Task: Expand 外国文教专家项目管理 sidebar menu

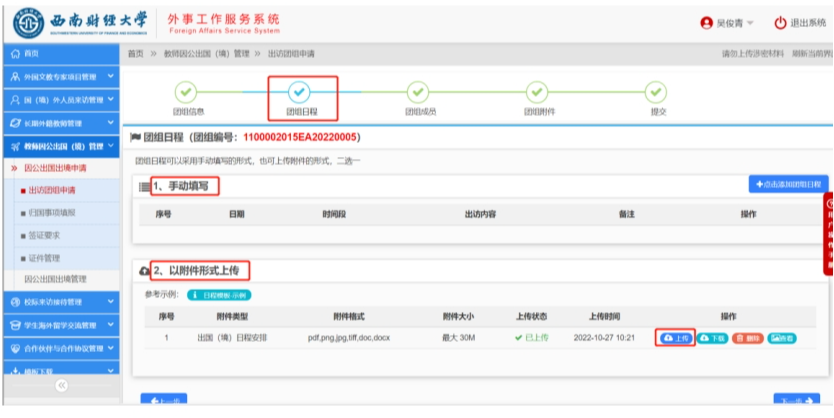Action: coord(60,76)
